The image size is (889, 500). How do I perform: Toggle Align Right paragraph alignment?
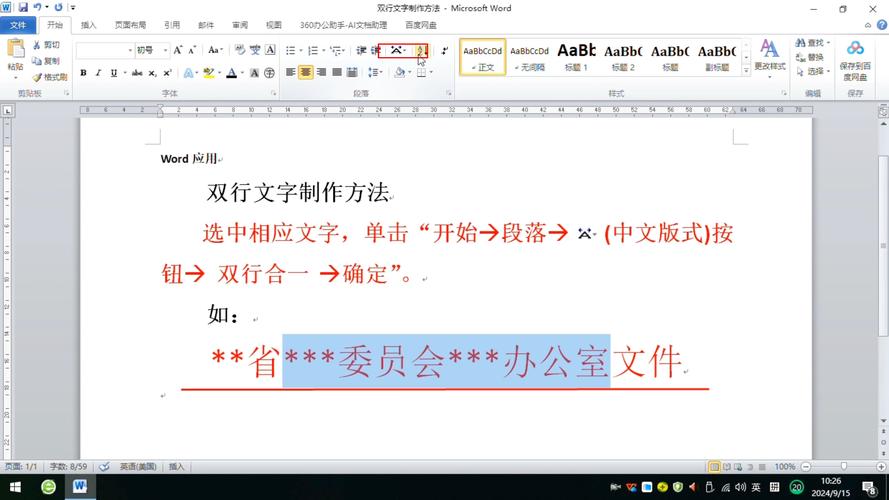pyautogui.click(x=321, y=72)
